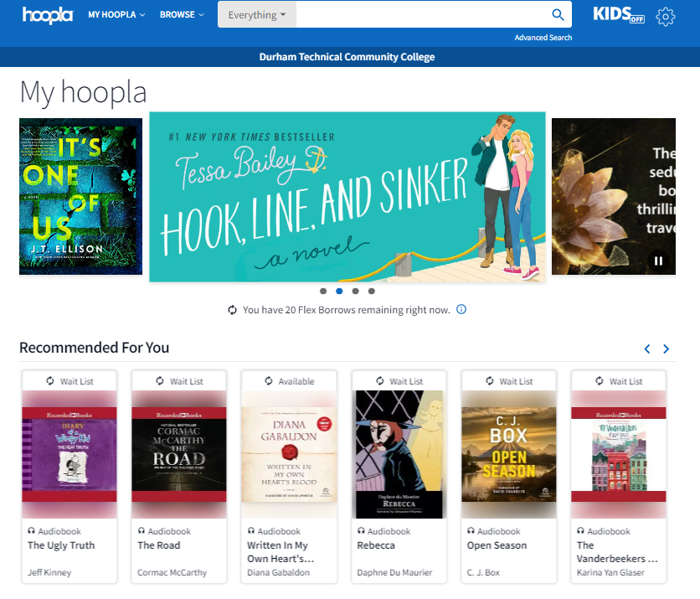Open The Road title link

159,545
